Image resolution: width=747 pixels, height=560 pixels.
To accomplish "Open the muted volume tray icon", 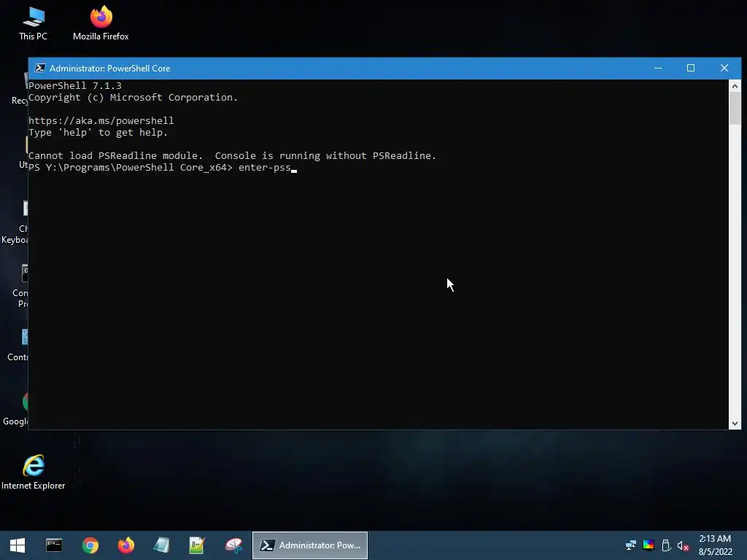I will [683, 545].
